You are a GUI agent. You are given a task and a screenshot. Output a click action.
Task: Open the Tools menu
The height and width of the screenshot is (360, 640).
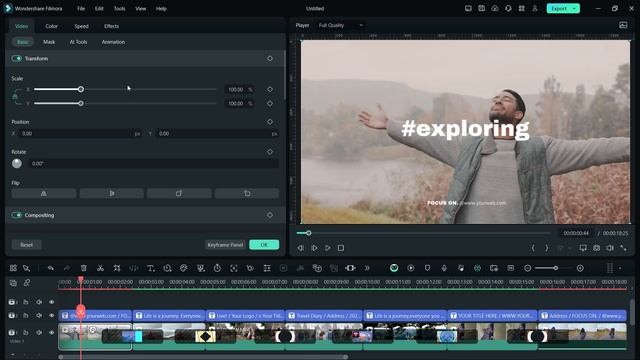tap(119, 8)
